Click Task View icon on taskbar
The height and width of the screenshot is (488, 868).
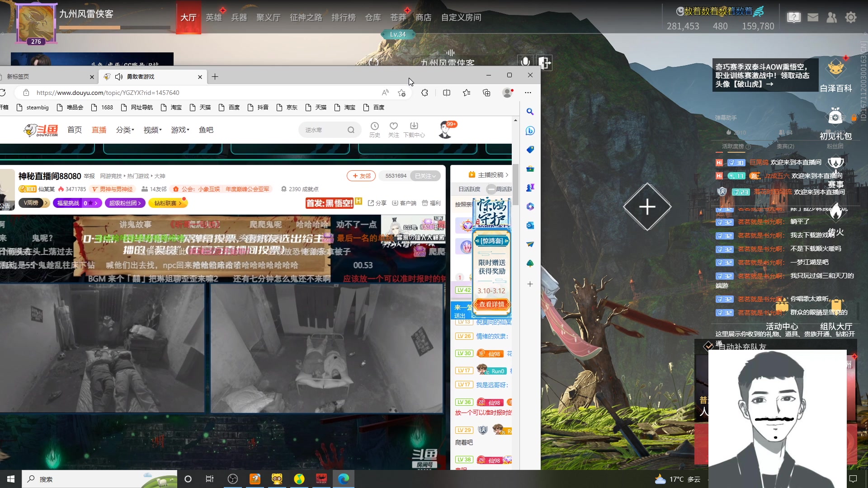(210, 479)
